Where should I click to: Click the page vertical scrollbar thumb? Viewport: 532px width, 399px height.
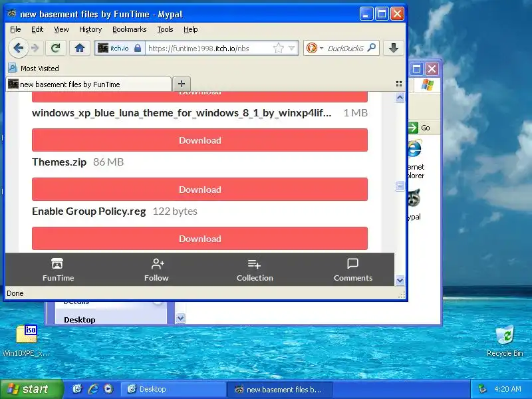tap(400, 186)
